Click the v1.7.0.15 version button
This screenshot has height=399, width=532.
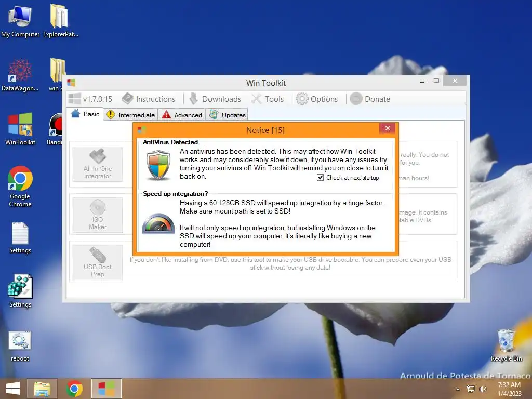[90, 99]
